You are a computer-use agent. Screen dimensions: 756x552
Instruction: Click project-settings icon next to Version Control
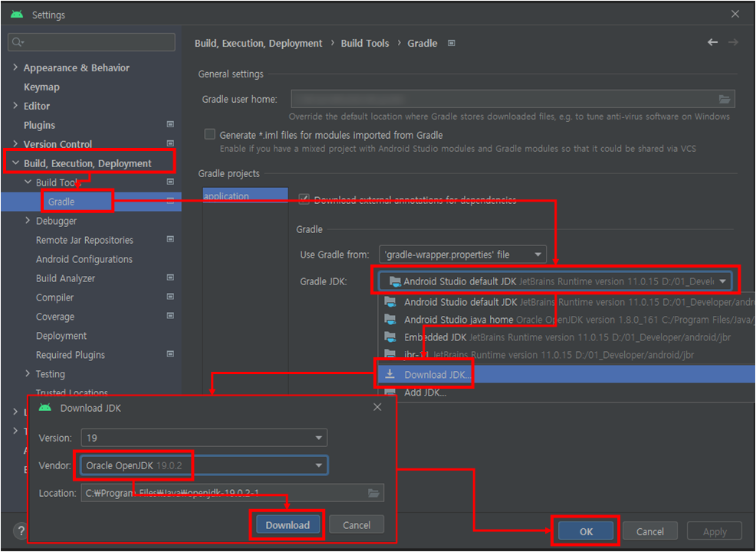[170, 143]
